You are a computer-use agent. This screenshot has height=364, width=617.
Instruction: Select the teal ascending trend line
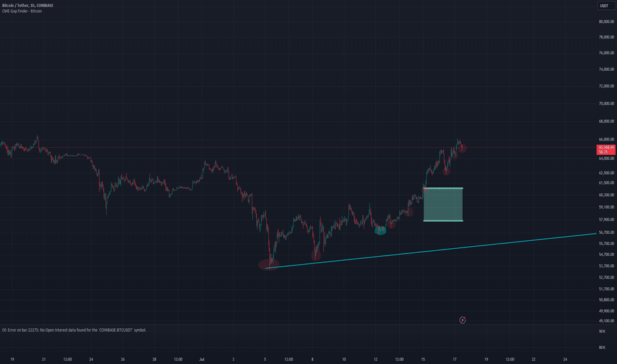[431, 251]
